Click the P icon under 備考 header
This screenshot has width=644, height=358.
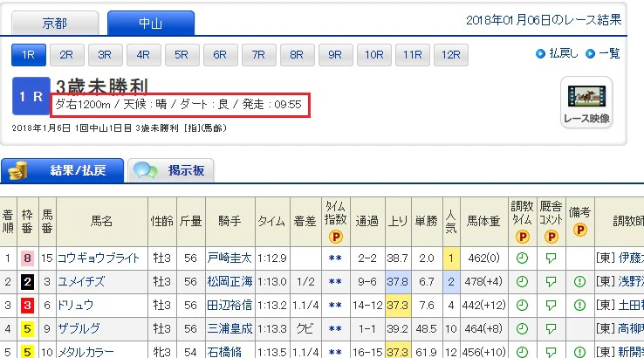pos(580,230)
